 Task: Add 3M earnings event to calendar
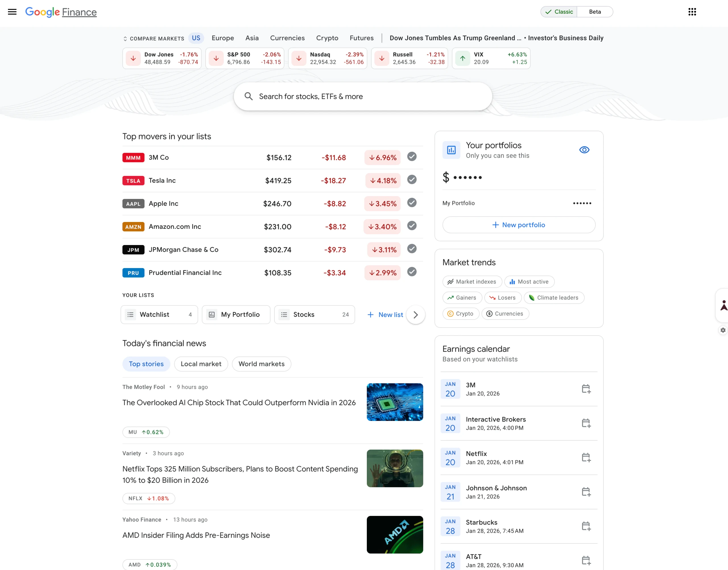click(586, 389)
